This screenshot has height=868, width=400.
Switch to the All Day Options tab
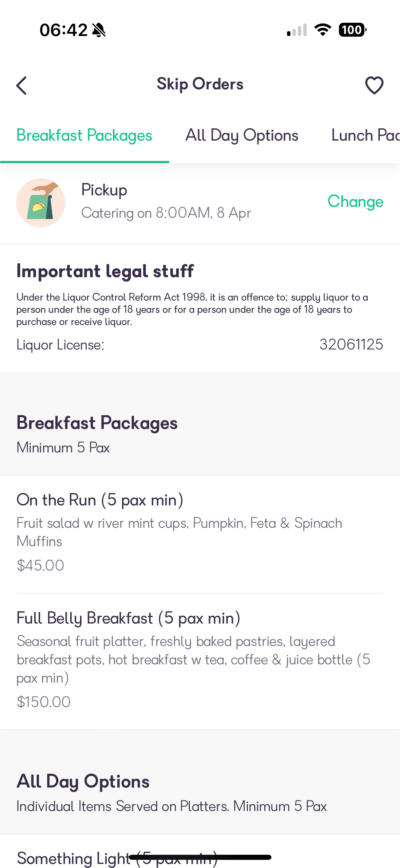pos(242,135)
